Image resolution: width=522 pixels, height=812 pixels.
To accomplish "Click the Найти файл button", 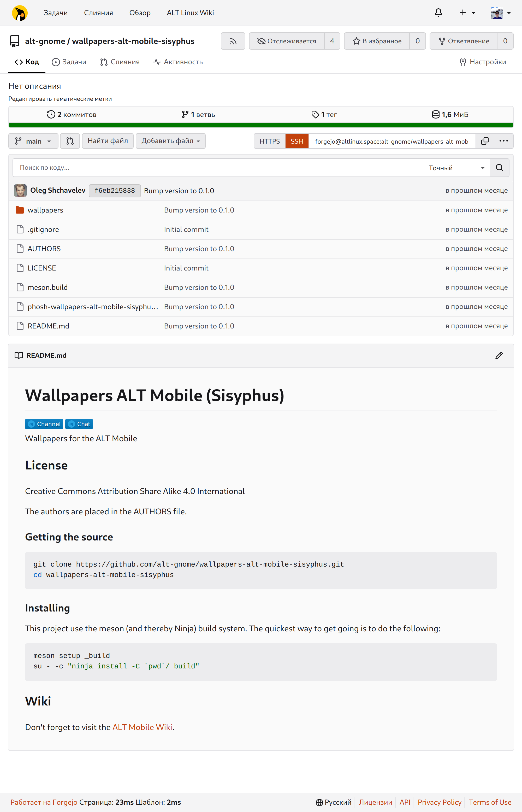I will click(x=108, y=141).
